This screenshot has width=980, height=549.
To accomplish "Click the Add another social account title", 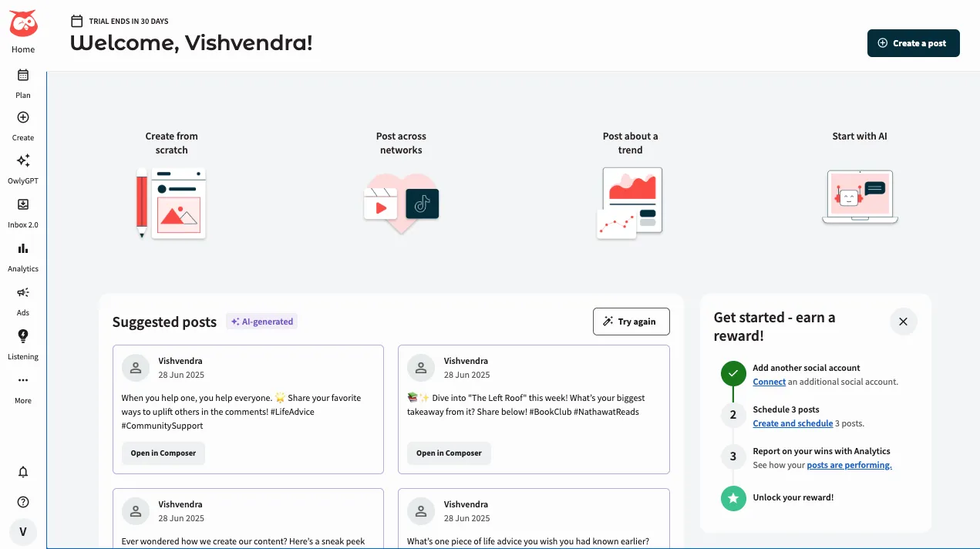I will click(x=807, y=368).
